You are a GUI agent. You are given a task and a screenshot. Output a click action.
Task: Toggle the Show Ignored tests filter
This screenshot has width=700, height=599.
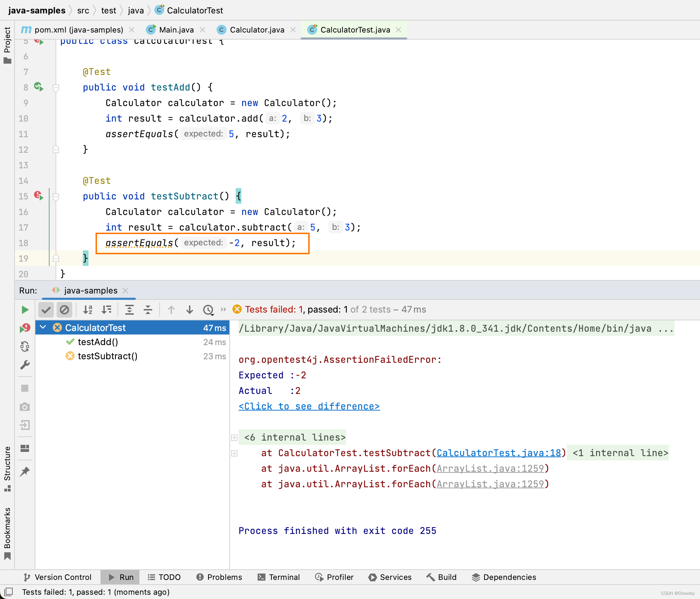coord(64,309)
